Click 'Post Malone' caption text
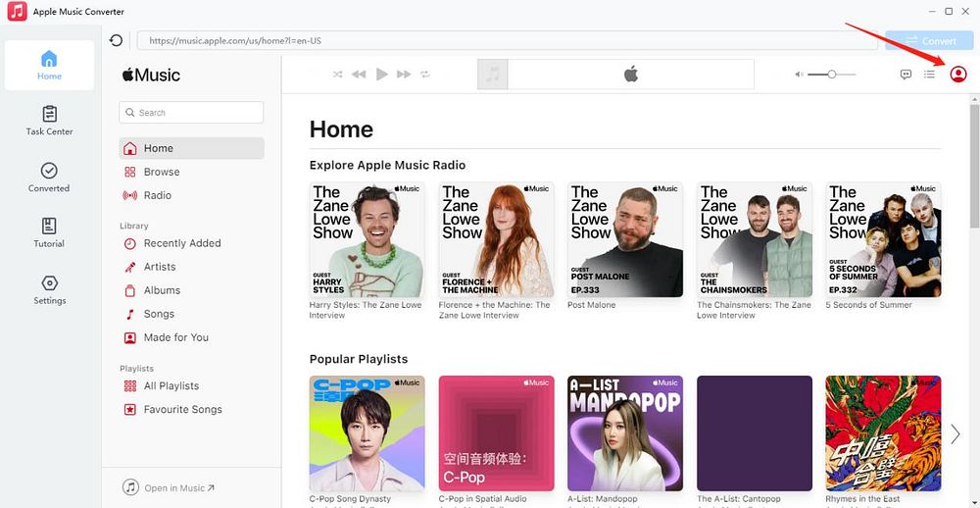The height and width of the screenshot is (508, 980). coord(591,305)
